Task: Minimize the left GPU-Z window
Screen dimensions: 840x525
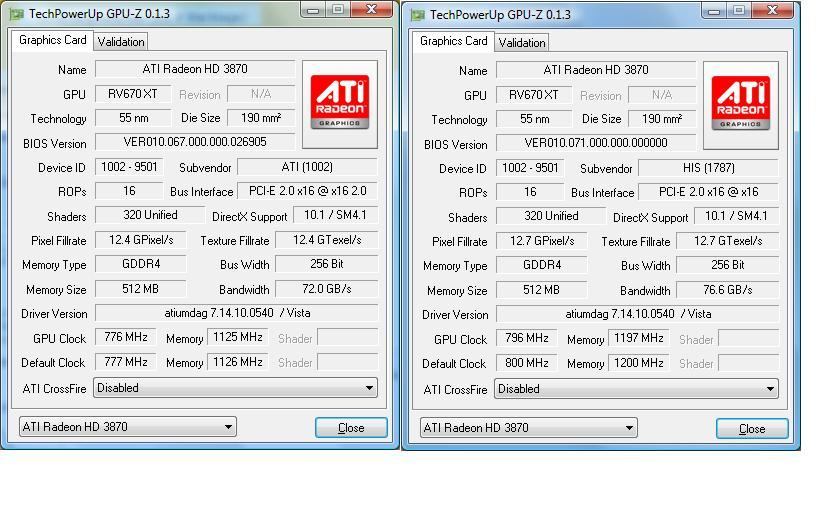Action: (x=313, y=10)
